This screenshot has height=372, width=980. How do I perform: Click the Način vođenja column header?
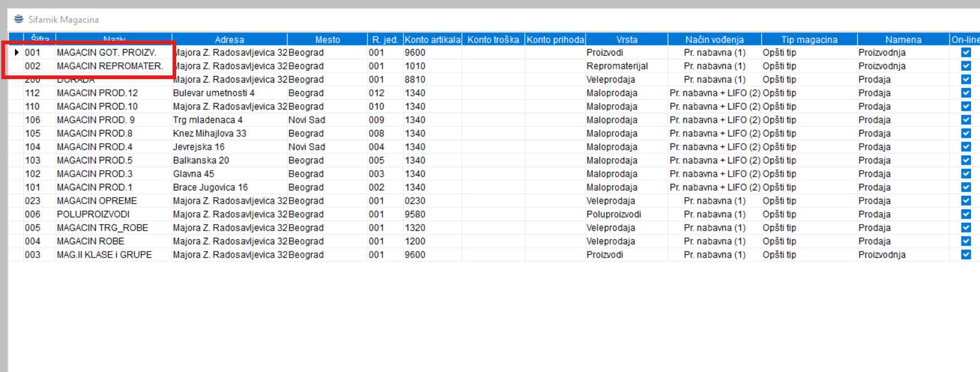coord(714,40)
